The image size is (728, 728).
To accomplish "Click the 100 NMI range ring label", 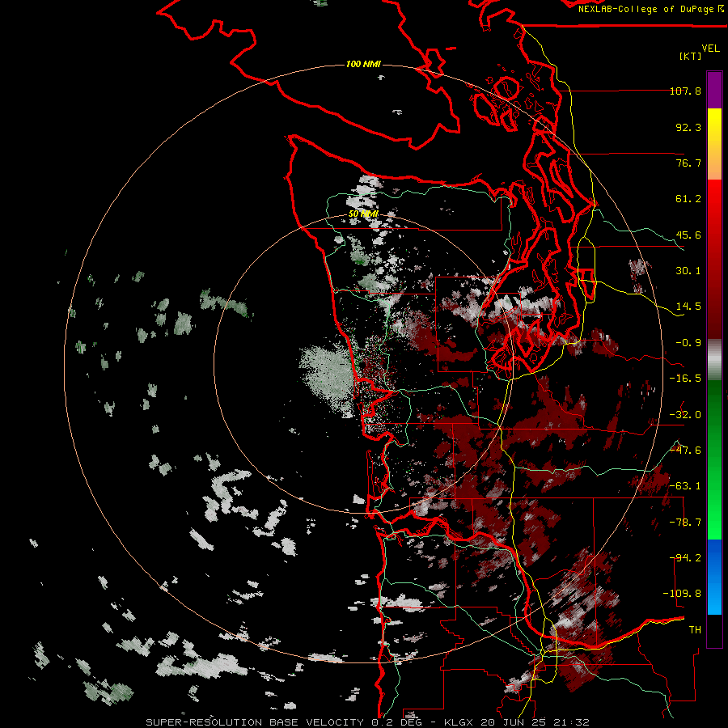I will point(363,64).
